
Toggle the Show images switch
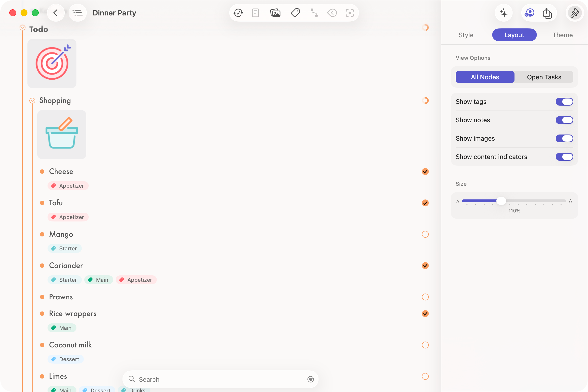(x=564, y=138)
